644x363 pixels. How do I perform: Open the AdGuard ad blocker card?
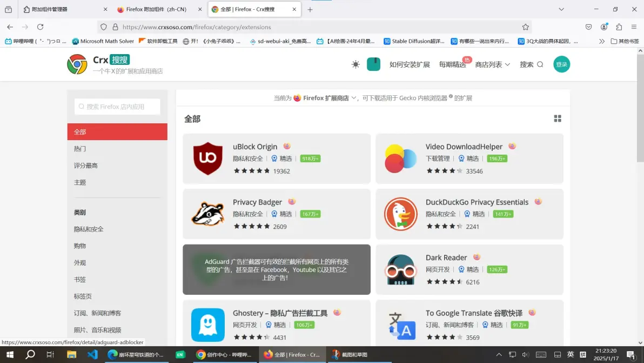click(277, 270)
